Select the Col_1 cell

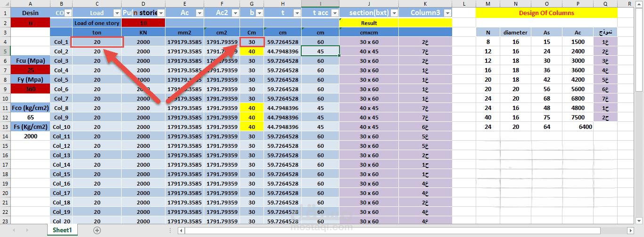click(61, 42)
